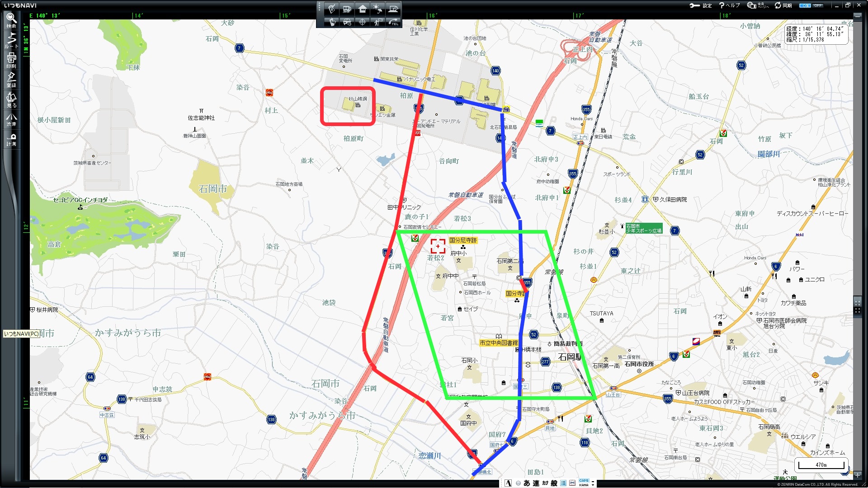
Task: Open the 検索 (search) tool in sidebar
Action: [x=11, y=20]
